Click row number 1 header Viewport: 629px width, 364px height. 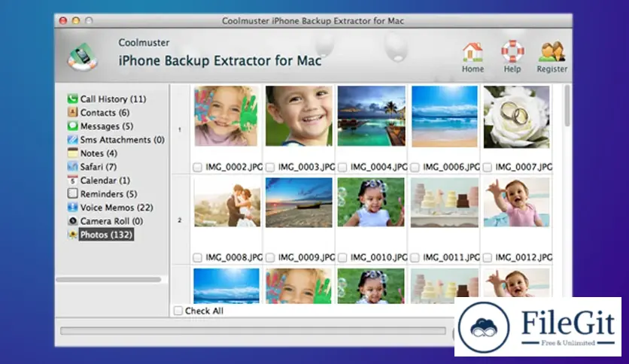coord(180,129)
